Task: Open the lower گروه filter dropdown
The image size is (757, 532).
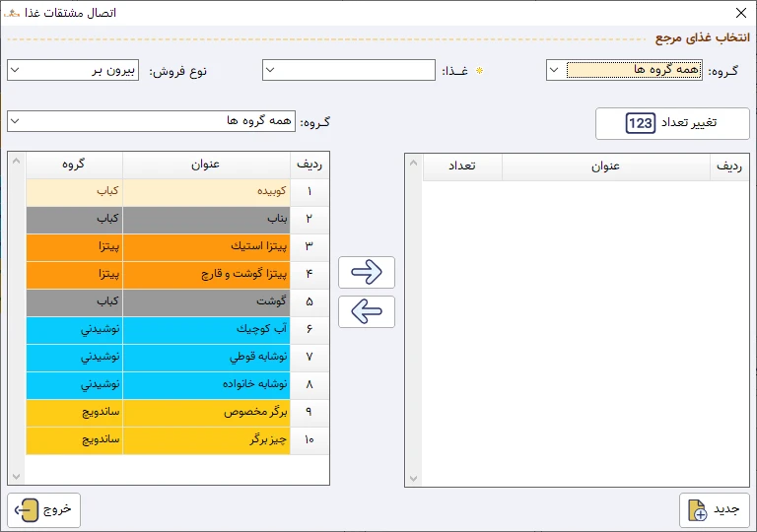Action: click(x=15, y=121)
